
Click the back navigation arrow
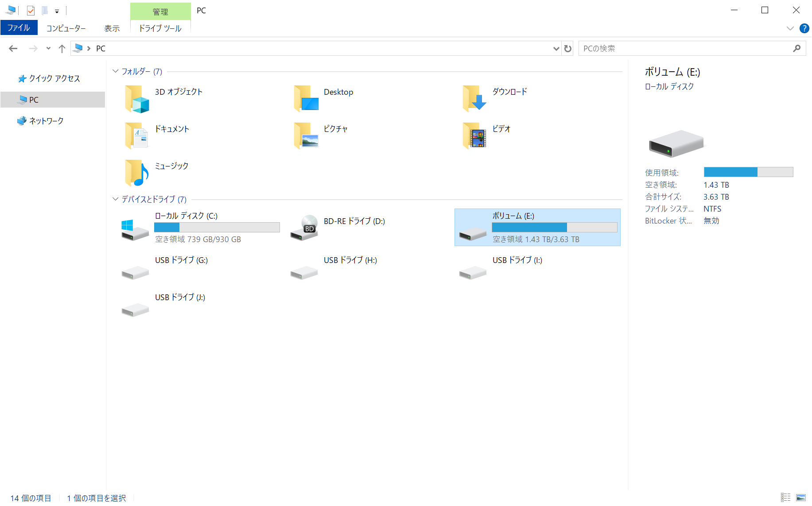tap(13, 48)
